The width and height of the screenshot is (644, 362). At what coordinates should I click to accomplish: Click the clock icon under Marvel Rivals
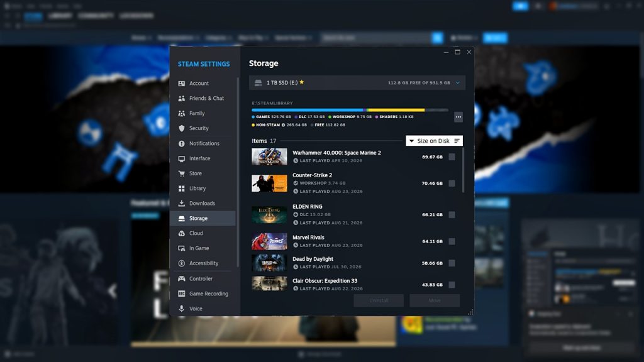[296, 245]
